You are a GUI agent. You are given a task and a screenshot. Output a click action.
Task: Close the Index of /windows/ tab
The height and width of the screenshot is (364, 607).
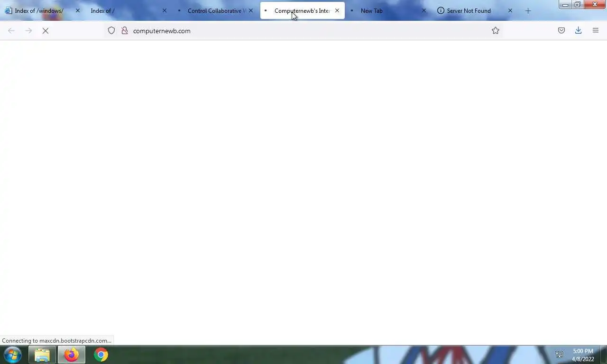coord(78,10)
